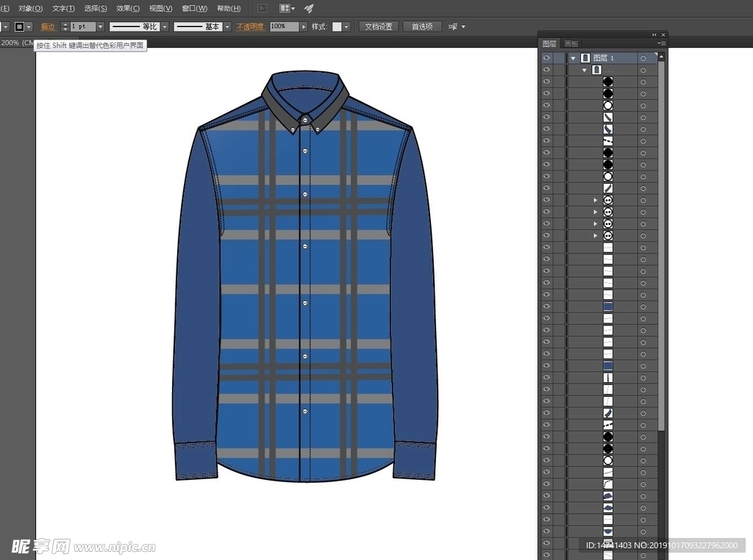The width and height of the screenshot is (753, 560).
Task: Open the arrange documents layout icon
Action: coord(286,8)
